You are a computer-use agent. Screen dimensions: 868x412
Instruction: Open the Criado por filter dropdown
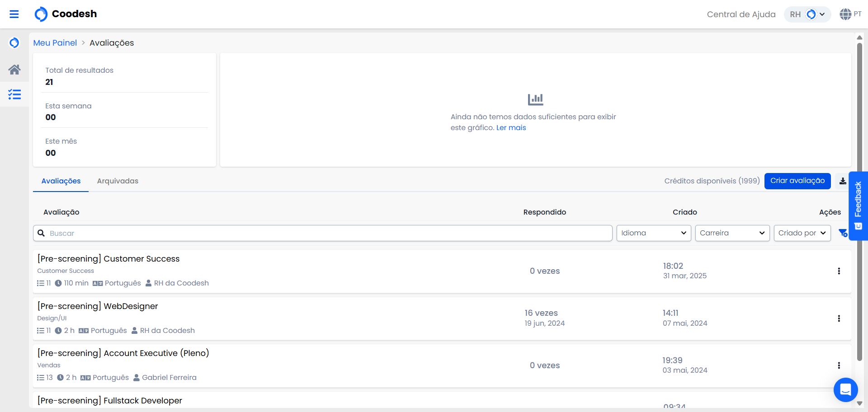pos(802,233)
